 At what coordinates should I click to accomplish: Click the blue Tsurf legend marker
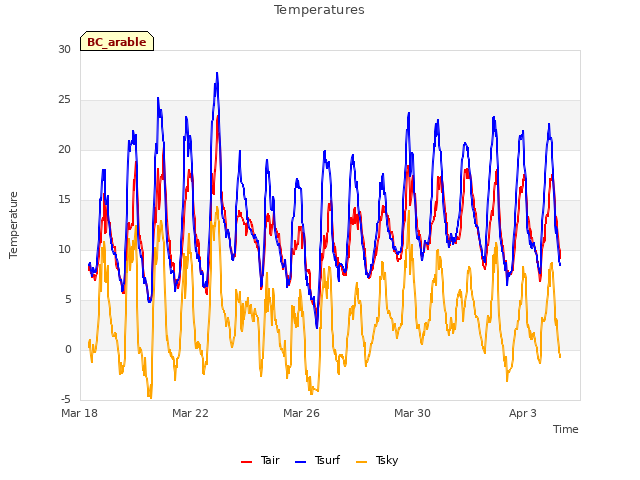click(x=300, y=462)
